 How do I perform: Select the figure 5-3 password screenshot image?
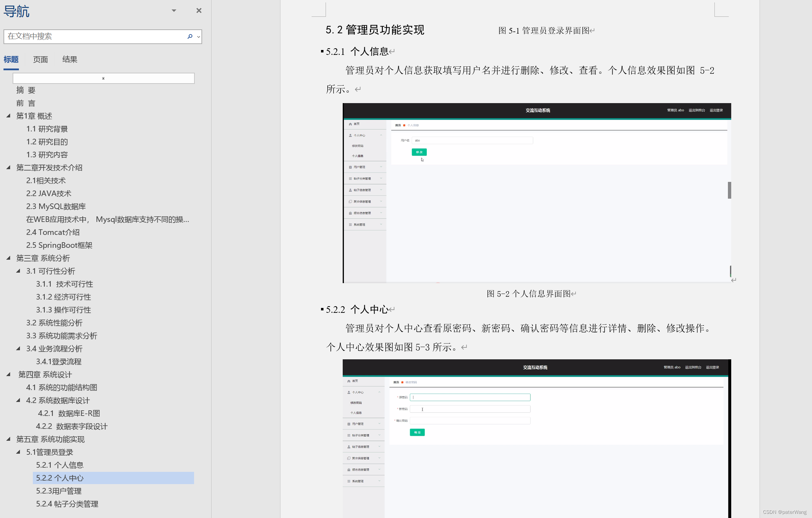click(x=537, y=439)
